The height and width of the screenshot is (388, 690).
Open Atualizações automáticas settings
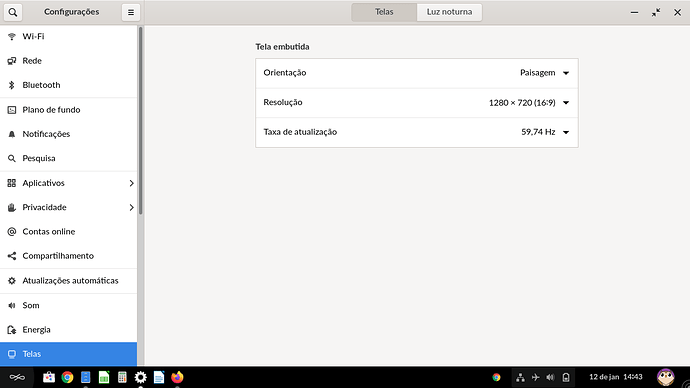click(x=69, y=281)
